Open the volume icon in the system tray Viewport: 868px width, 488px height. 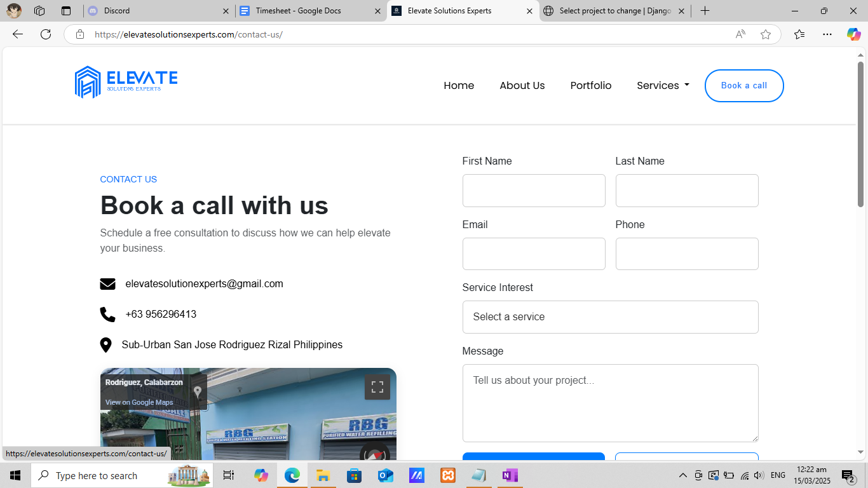coord(759,475)
